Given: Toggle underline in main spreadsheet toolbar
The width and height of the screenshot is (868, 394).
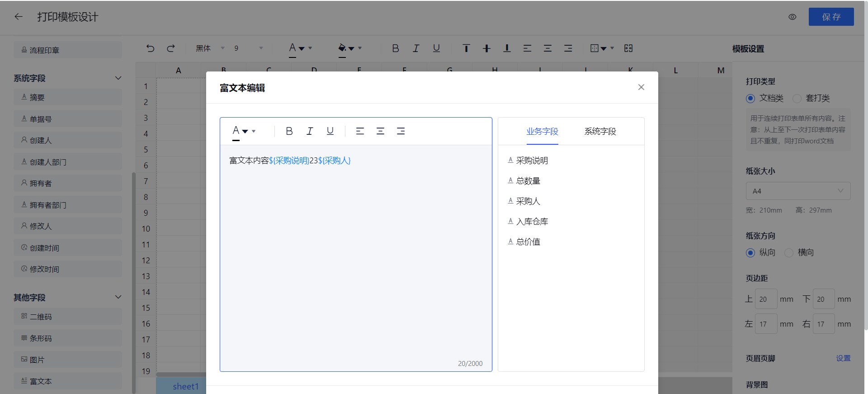Looking at the screenshot, I should point(436,48).
